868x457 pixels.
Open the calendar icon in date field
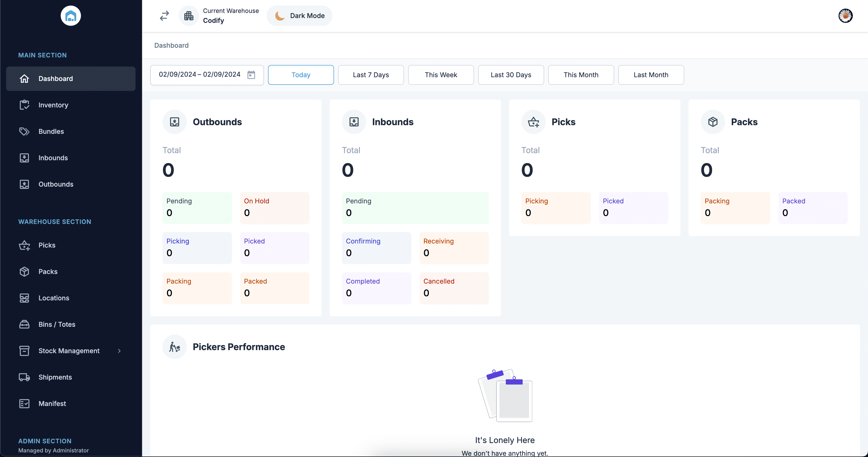(x=251, y=75)
